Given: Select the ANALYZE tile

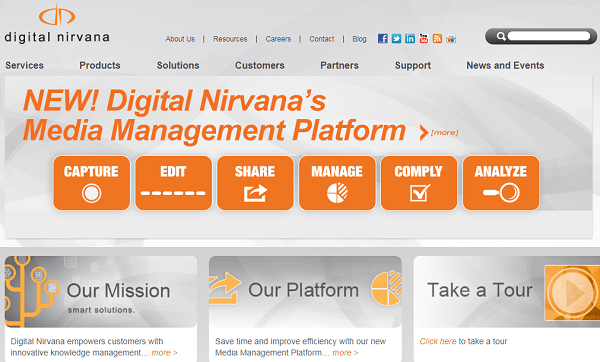Looking at the screenshot, I should coord(501,183).
